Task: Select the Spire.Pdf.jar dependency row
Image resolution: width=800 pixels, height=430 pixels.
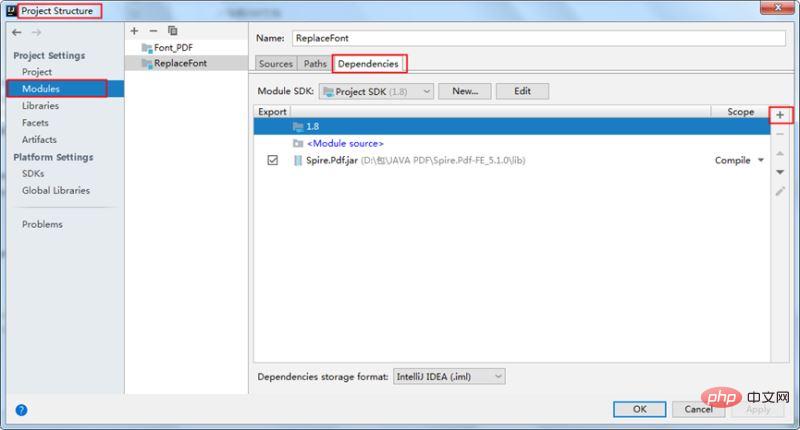Action: click(x=512, y=160)
